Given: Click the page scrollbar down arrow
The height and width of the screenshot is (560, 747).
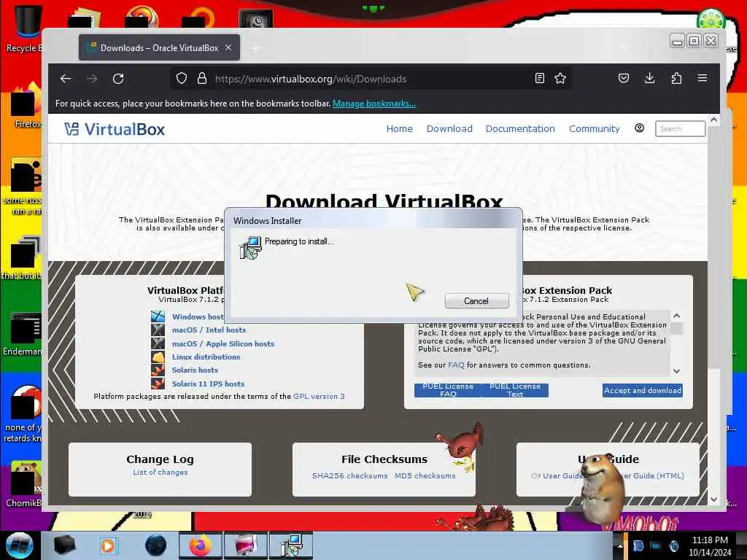Looking at the screenshot, I should 713,499.
